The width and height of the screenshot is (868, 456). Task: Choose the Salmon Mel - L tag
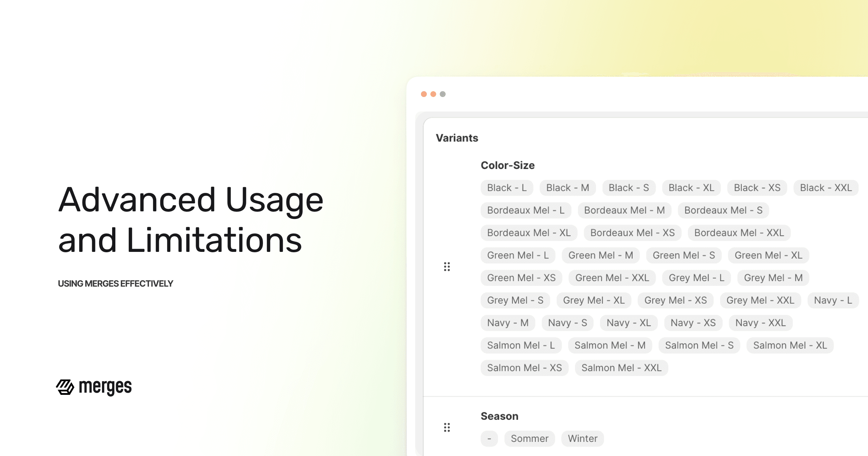coord(521,345)
